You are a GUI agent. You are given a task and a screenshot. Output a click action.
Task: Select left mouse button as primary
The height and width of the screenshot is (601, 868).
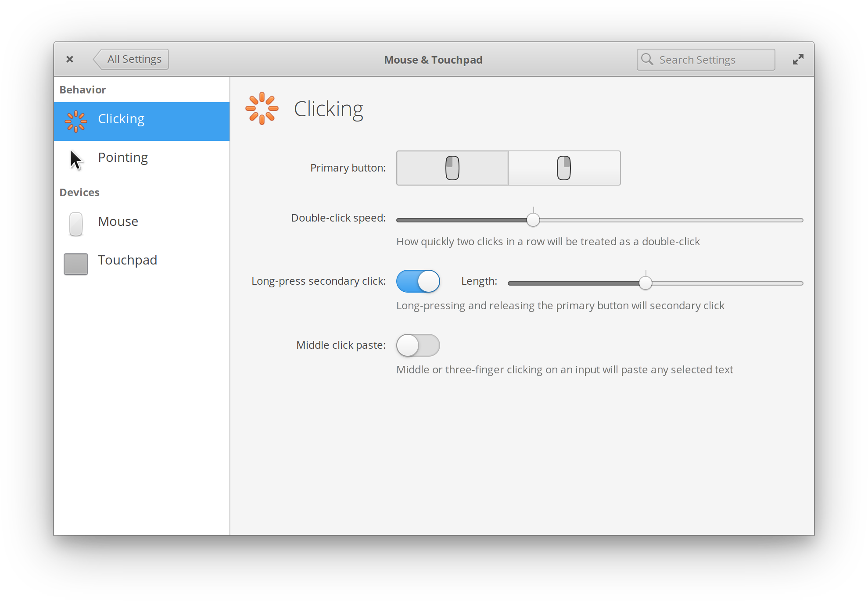pos(452,168)
